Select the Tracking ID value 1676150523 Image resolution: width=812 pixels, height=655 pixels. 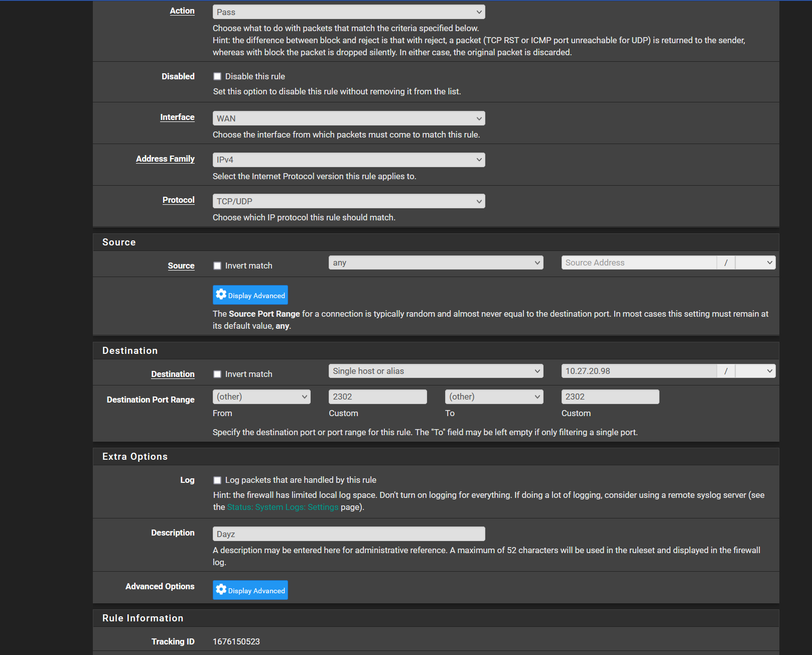[236, 641]
